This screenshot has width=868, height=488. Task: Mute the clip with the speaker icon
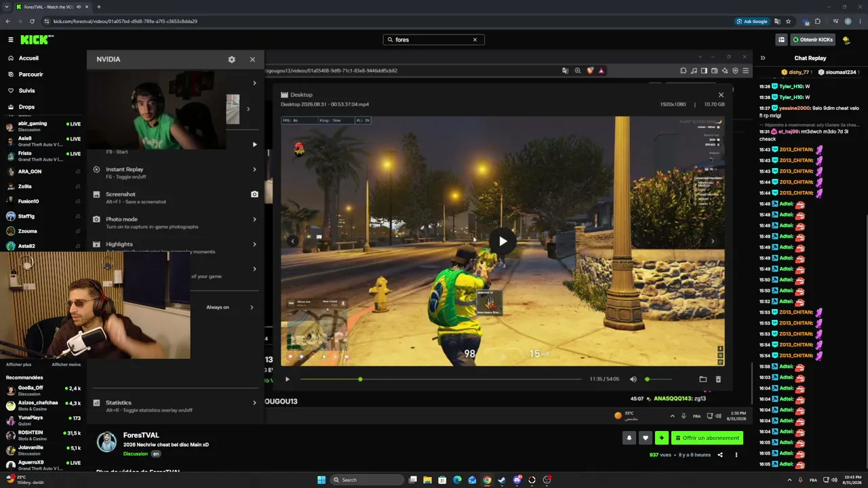point(633,380)
